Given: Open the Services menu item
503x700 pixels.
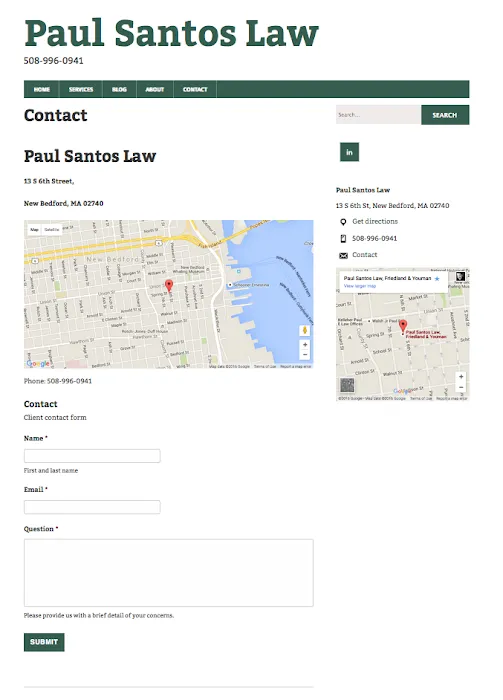Looking at the screenshot, I should click(81, 89).
